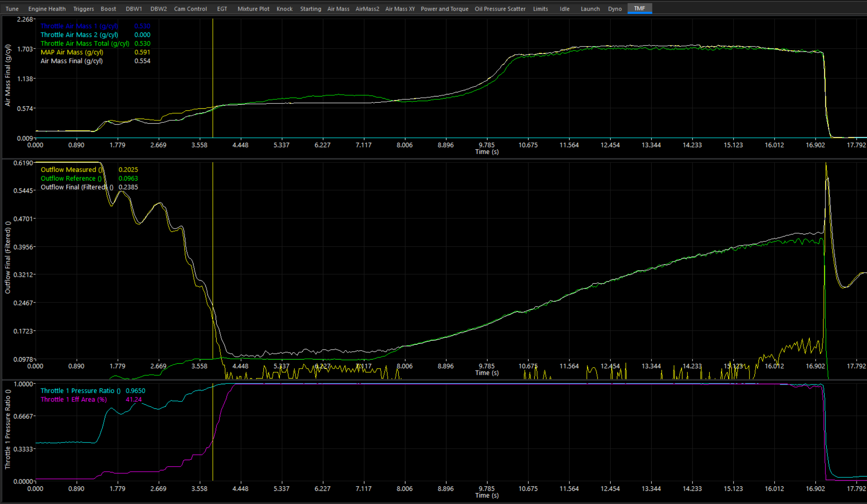This screenshot has height=504, width=867.
Task: Select the Outflow Final (Filtered) legend entry
Action: 77,187
